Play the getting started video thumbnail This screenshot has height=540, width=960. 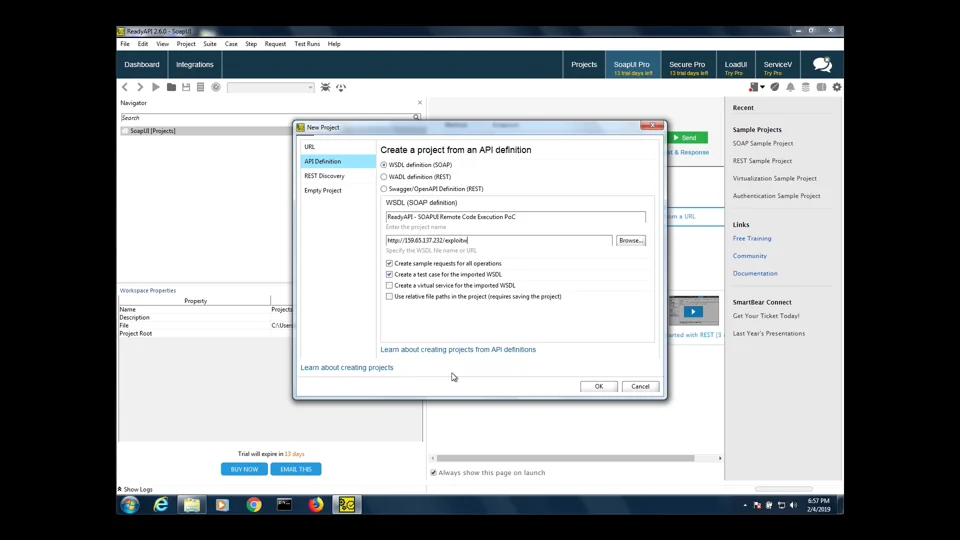pyautogui.click(x=693, y=311)
